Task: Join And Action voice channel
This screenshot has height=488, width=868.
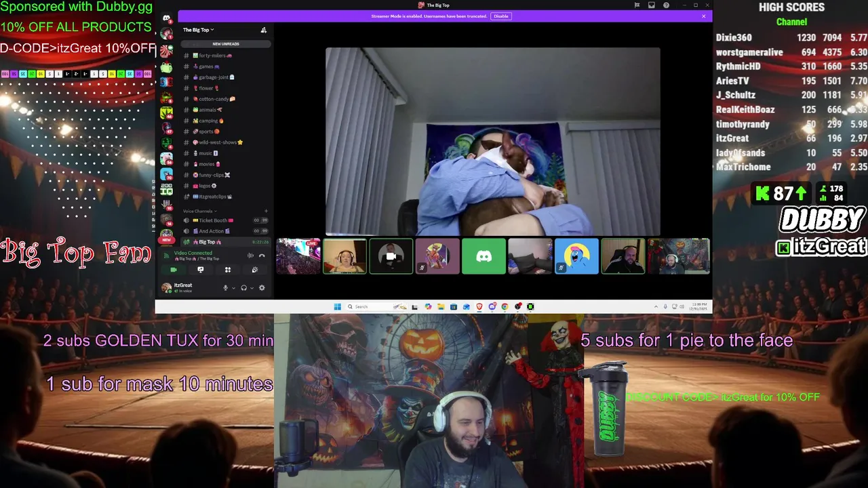Action: click(x=226, y=231)
